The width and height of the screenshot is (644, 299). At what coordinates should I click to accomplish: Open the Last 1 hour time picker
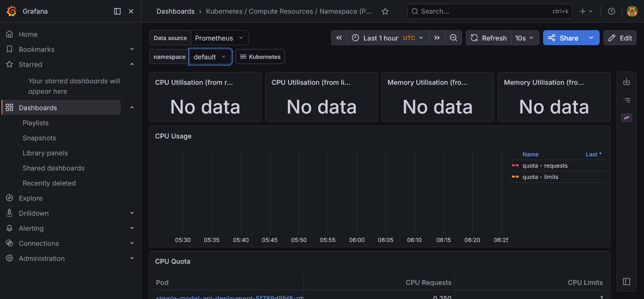(388, 38)
